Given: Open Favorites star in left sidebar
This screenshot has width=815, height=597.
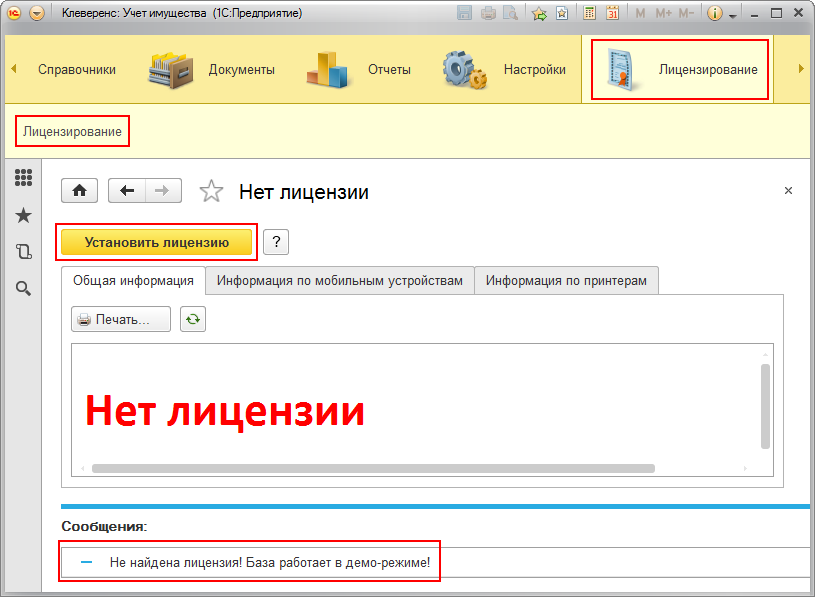Looking at the screenshot, I should pyautogui.click(x=23, y=215).
